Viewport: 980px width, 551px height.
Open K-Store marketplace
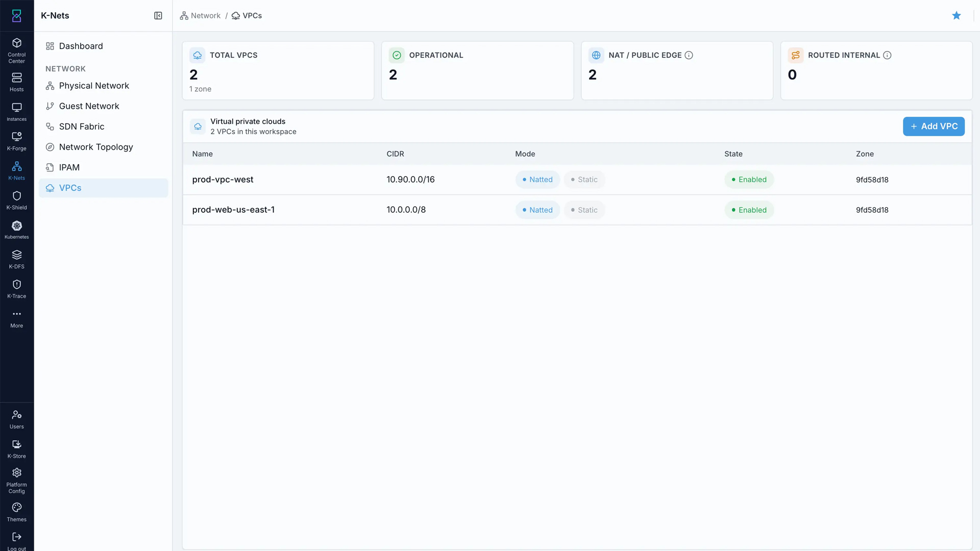coord(17,449)
